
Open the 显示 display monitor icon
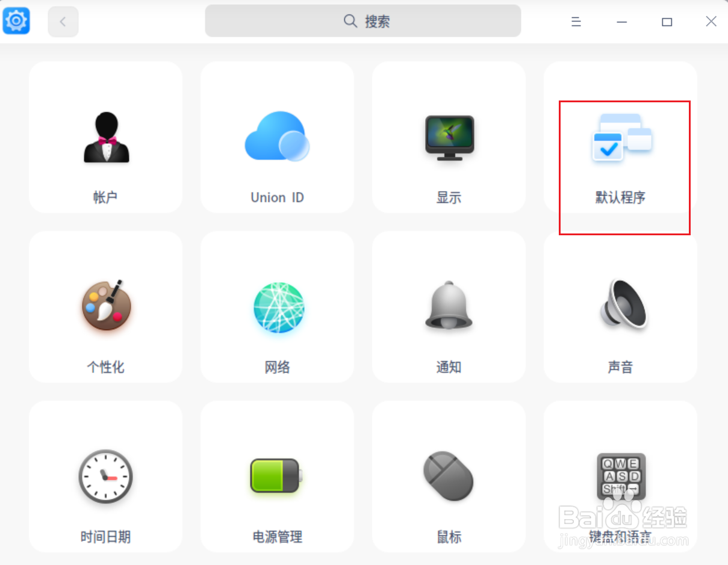449,138
